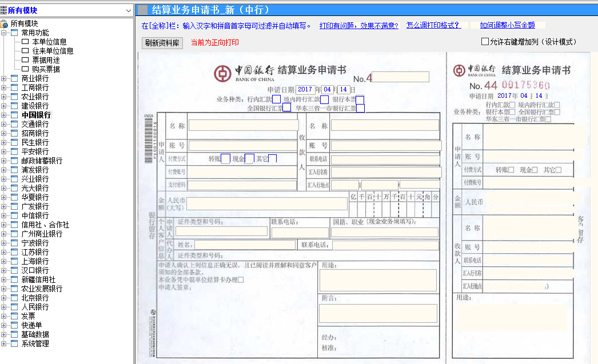Open the 所有模块 dropdown at top
Viewport: 598px width, 364px height.
[x=129, y=11]
